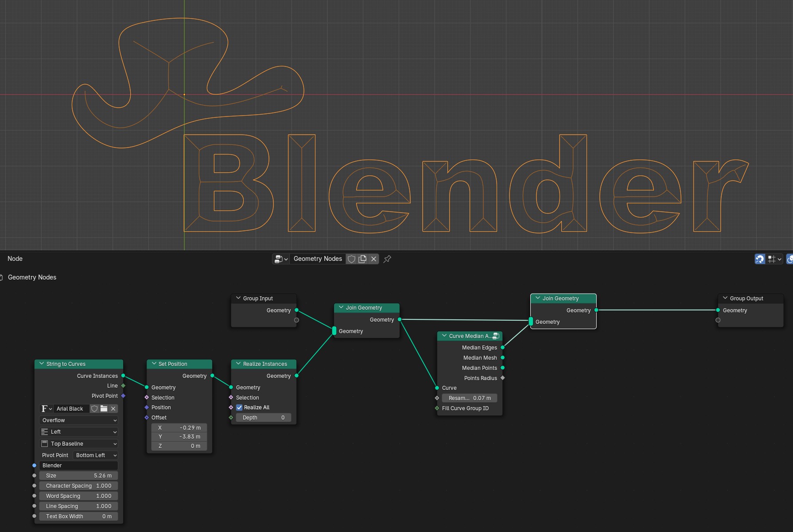The height and width of the screenshot is (532, 793).
Task: Click the Median Edges output socket
Action: pos(502,348)
